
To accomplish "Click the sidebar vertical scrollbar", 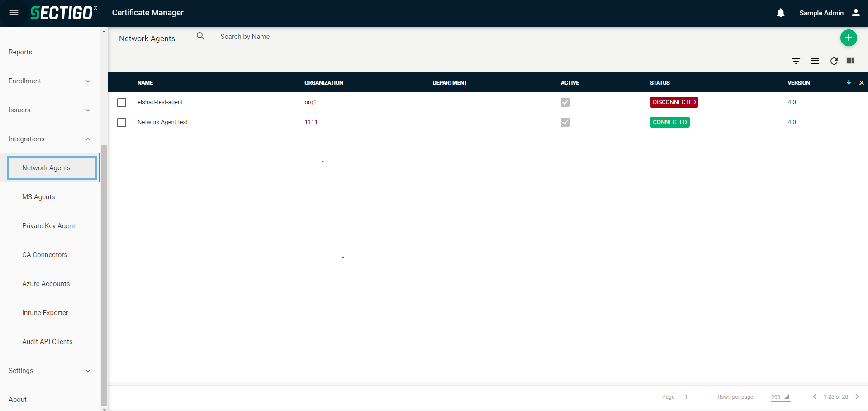I will click(104, 276).
